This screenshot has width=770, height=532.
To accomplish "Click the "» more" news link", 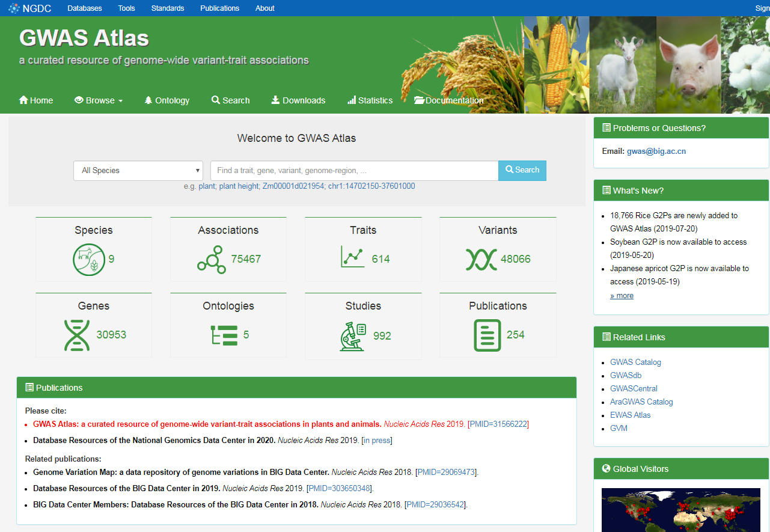I will (622, 296).
